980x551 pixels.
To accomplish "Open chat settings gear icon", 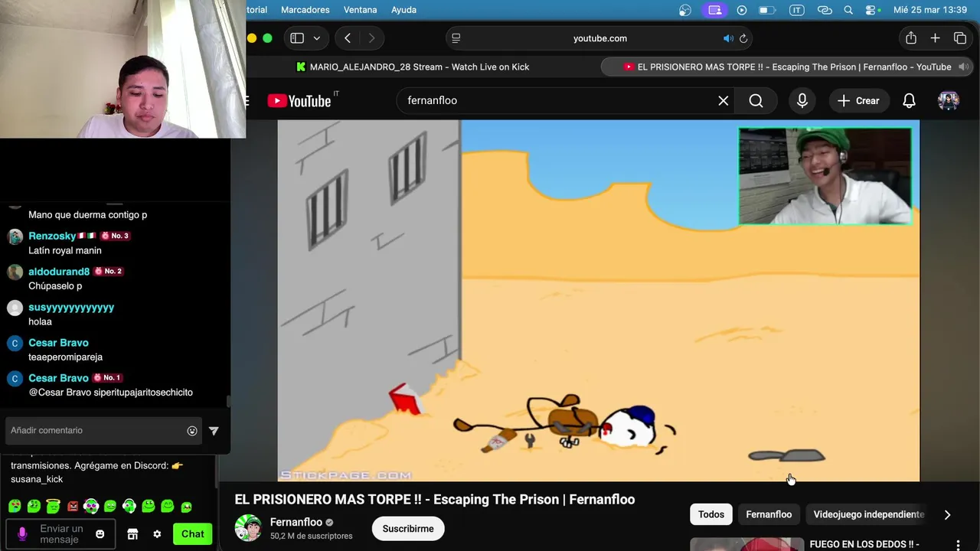I will [x=157, y=534].
